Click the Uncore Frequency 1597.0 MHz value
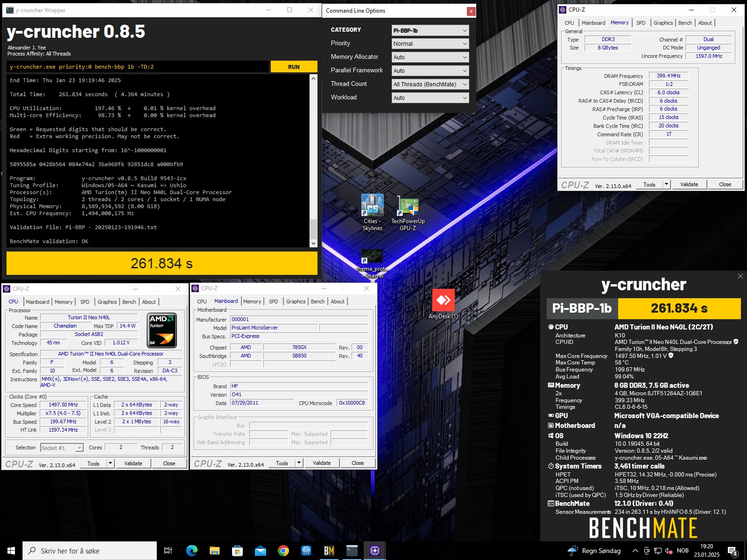747x560 pixels. pyautogui.click(x=708, y=56)
